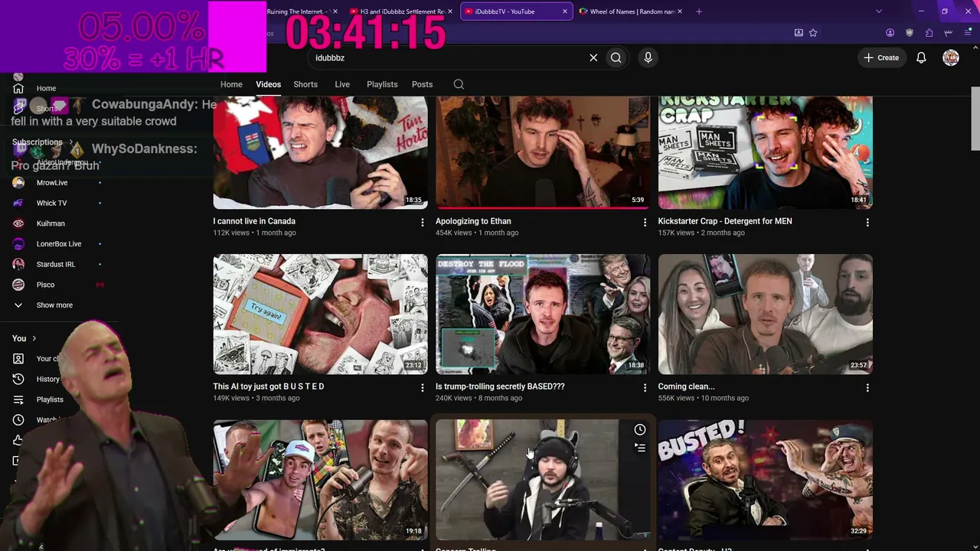Expand the You section arrow
980x551 pixels.
tap(34, 338)
